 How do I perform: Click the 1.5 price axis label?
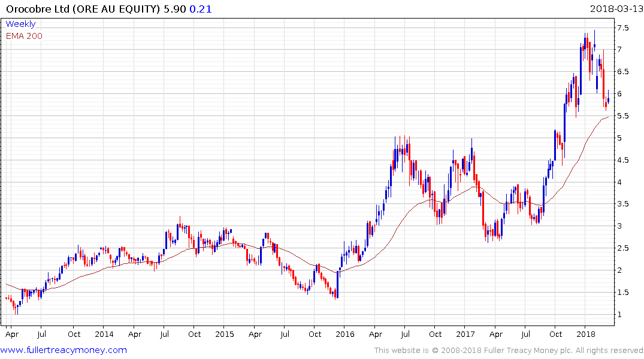[x=622, y=293]
